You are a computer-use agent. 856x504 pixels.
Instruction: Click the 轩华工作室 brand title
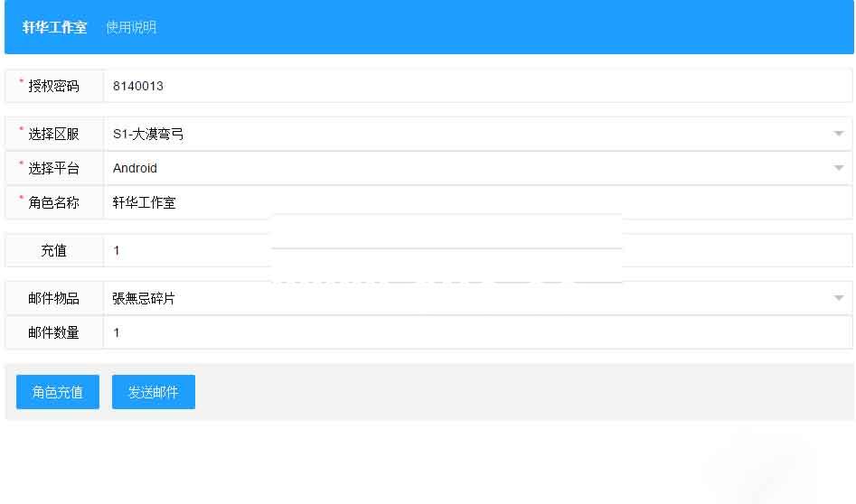click(54, 27)
